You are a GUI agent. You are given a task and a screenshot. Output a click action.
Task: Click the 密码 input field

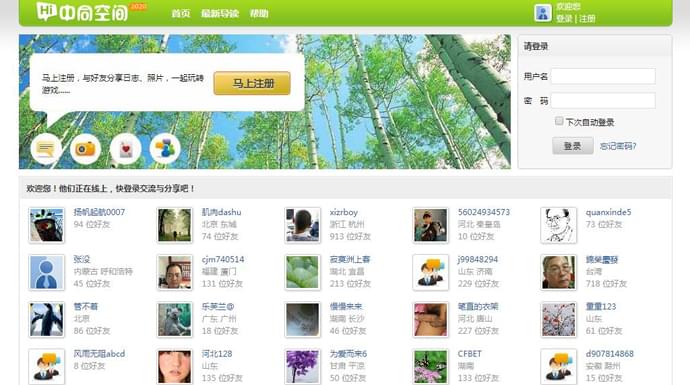click(x=603, y=101)
